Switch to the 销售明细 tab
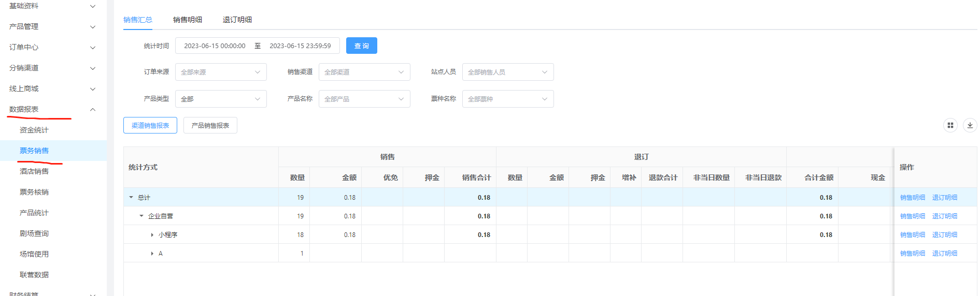The width and height of the screenshot is (980, 296). click(188, 20)
